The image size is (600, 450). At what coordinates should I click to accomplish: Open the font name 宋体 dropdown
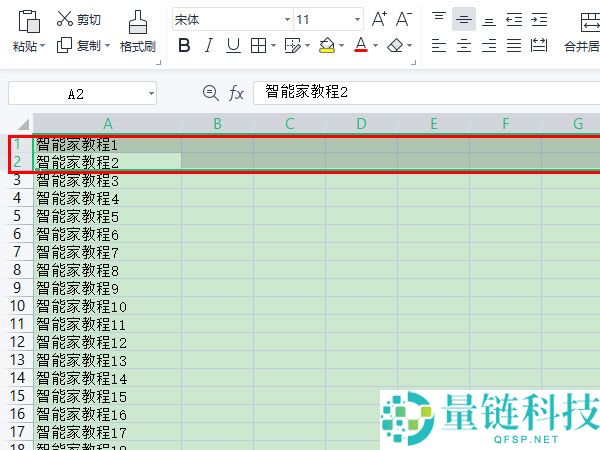[287, 19]
